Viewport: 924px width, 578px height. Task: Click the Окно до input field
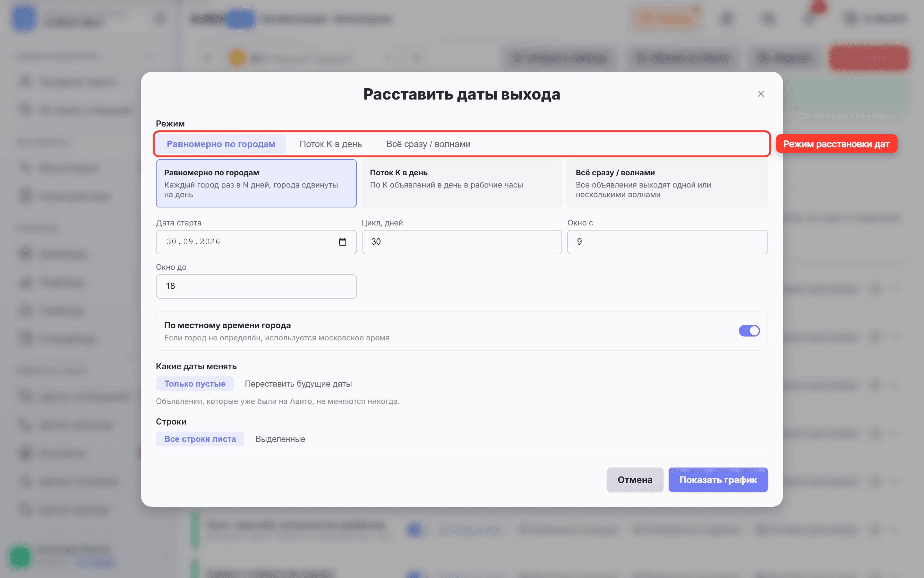(256, 286)
